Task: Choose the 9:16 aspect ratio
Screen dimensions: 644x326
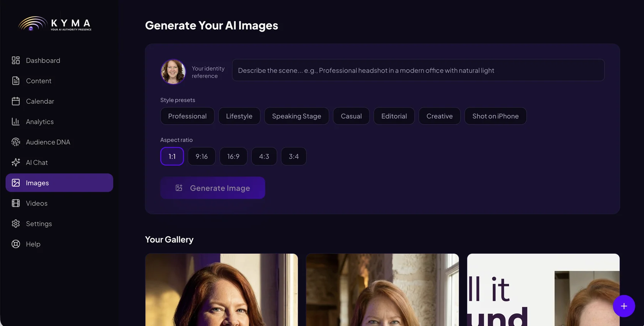Action: pos(201,156)
